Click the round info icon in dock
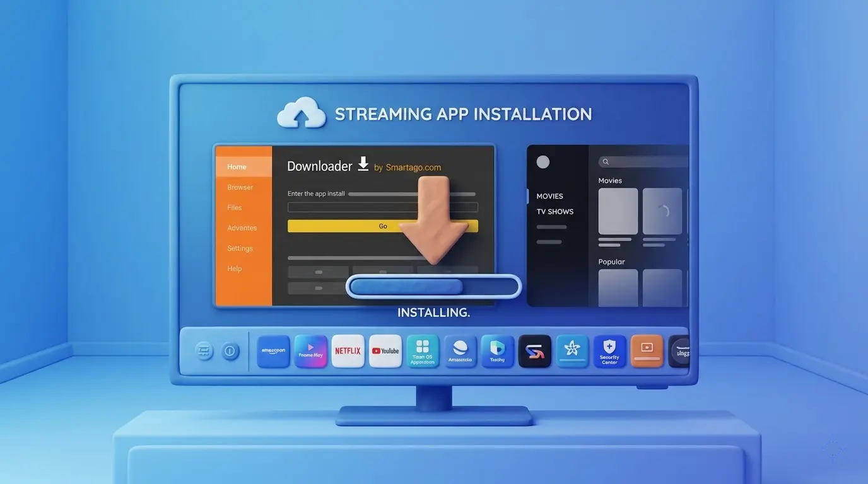The image size is (868, 484). [230, 351]
